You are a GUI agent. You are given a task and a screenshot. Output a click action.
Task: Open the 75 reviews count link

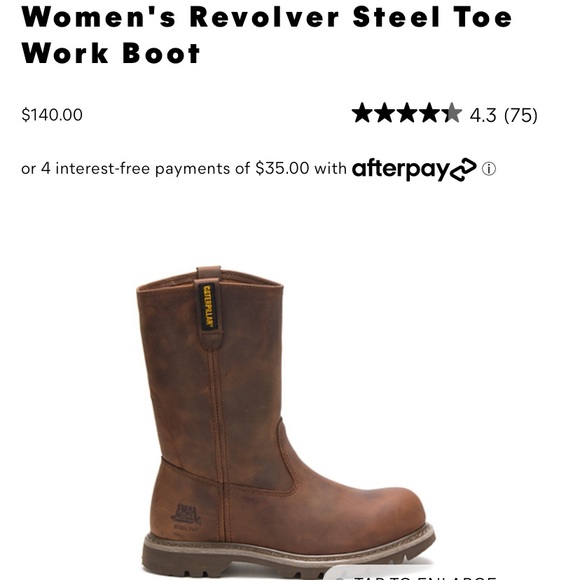(521, 115)
